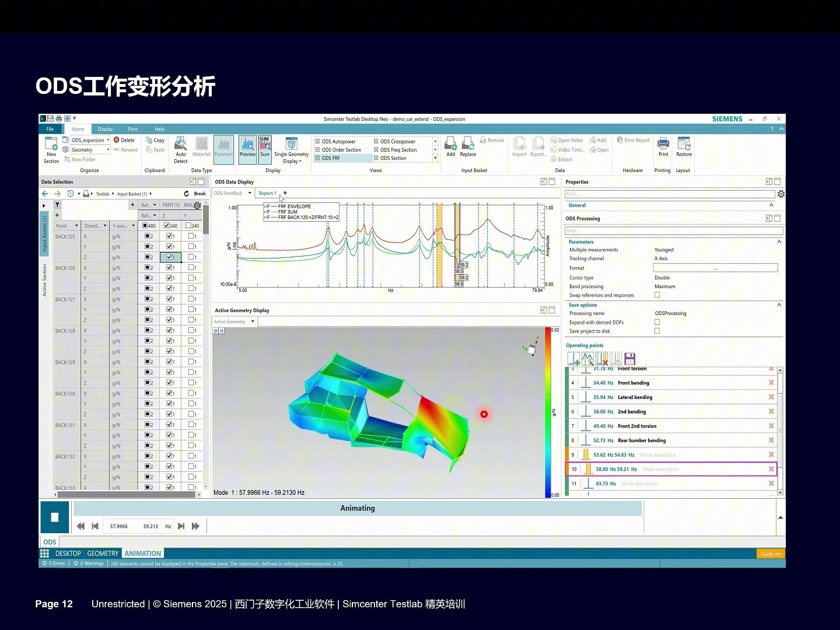The image size is (840, 630).
Task: Run Auto Detect data type
Action: [x=181, y=150]
